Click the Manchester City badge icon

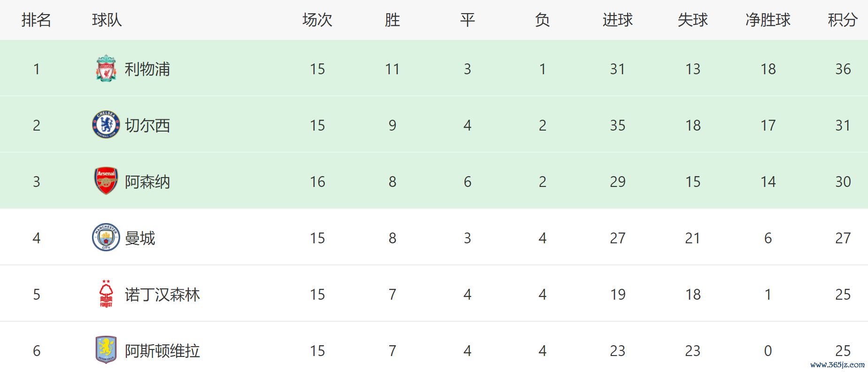click(106, 237)
